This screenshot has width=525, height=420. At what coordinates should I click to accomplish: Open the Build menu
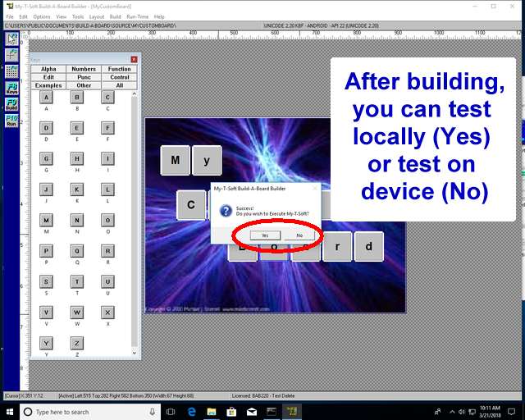115,16
